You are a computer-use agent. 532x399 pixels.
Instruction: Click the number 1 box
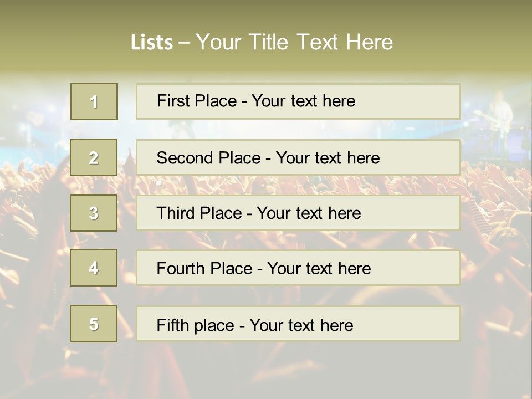(94, 101)
